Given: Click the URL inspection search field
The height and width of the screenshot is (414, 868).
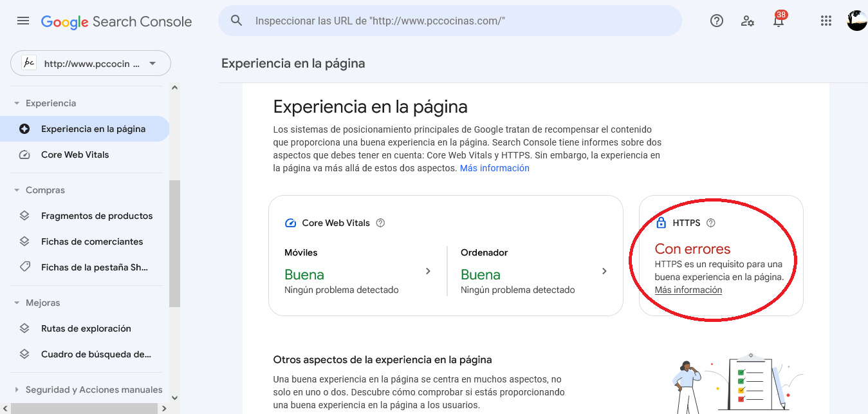Looking at the screenshot, I should (x=450, y=21).
